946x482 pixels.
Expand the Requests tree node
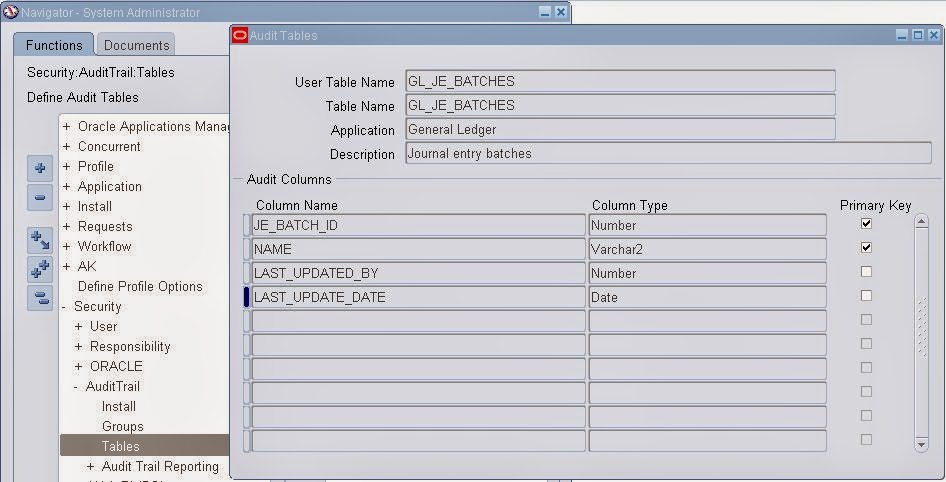point(66,227)
